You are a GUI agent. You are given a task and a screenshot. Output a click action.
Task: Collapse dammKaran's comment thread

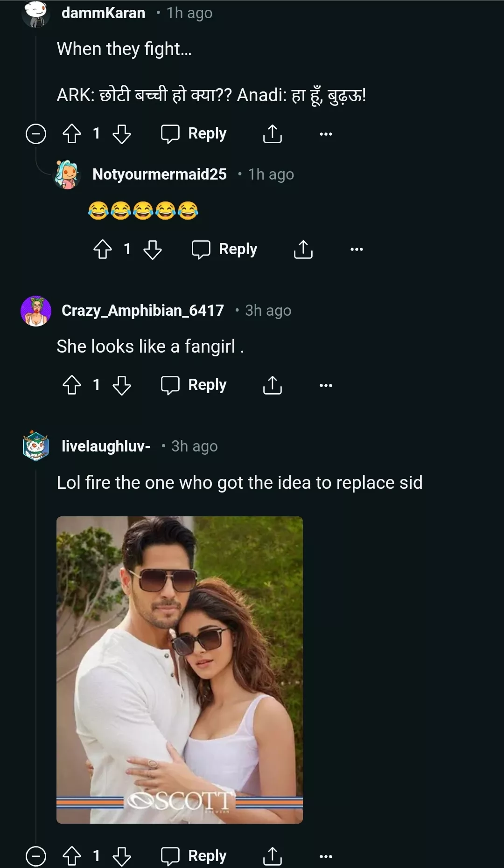(x=36, y=134)
